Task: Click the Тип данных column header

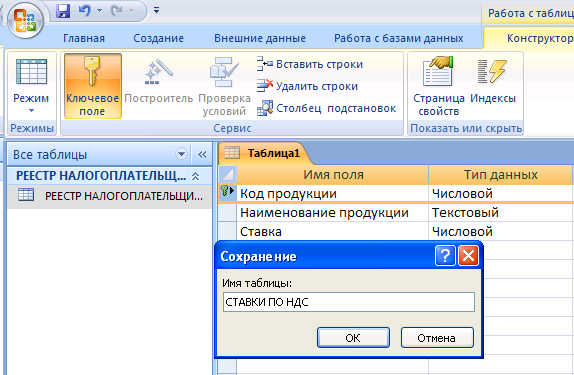Action: [x=501, y=174]
